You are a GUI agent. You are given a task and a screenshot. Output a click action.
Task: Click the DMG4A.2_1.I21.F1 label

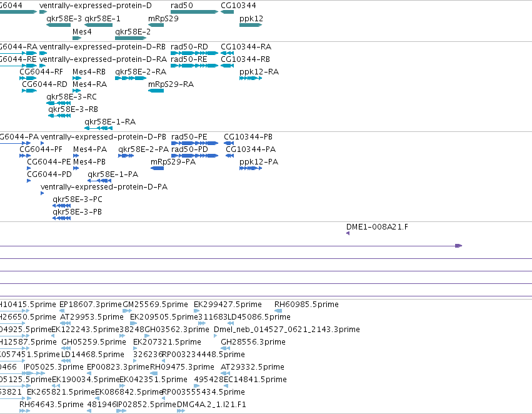pos(212,405)
